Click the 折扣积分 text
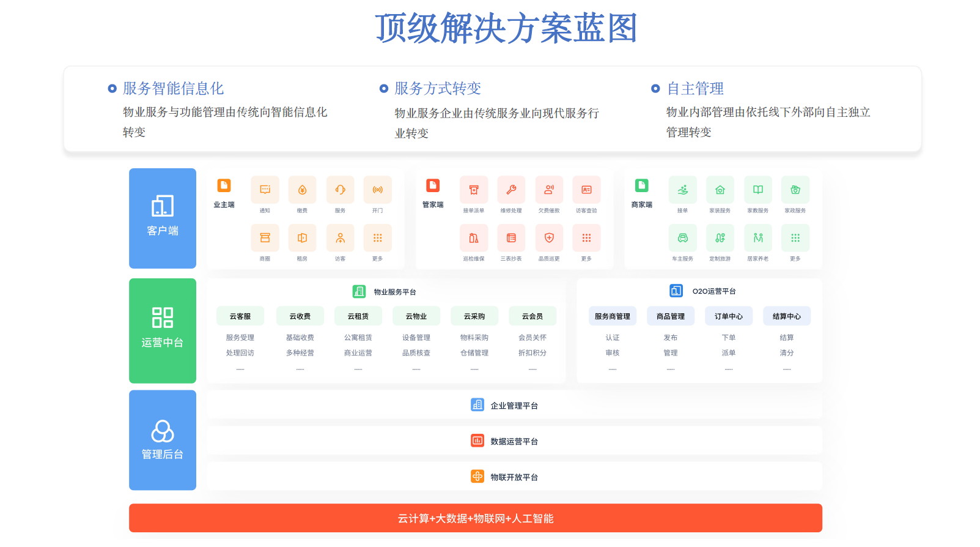 532,353
